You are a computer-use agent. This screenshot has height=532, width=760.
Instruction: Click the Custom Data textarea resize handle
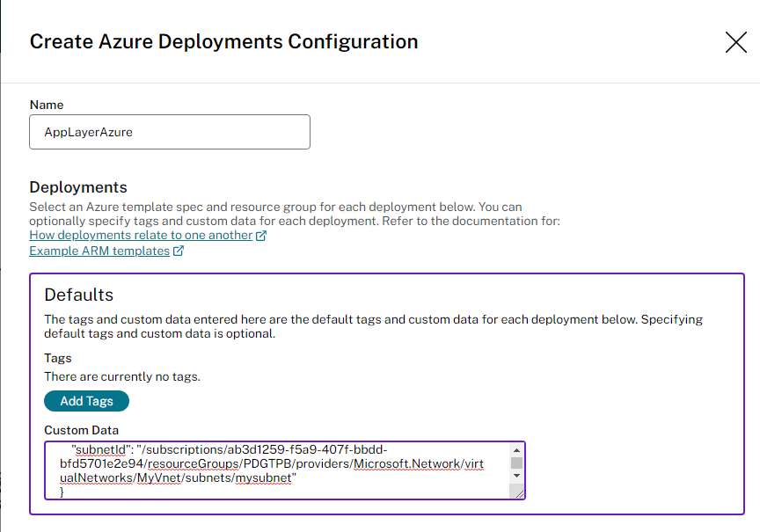[519, 494]
